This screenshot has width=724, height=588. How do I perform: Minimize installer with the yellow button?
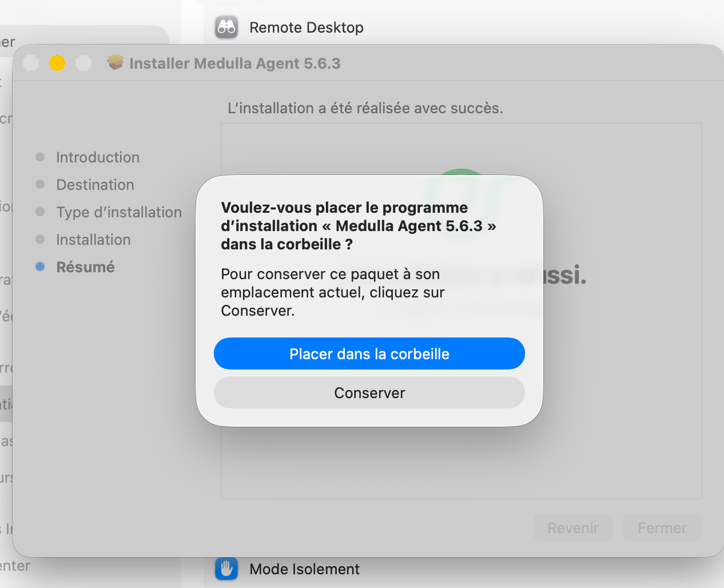pos(57,63)
